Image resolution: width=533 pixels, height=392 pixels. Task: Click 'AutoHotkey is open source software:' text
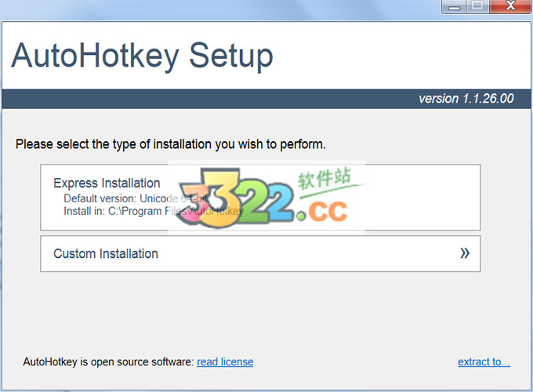[x=108, y=361]
